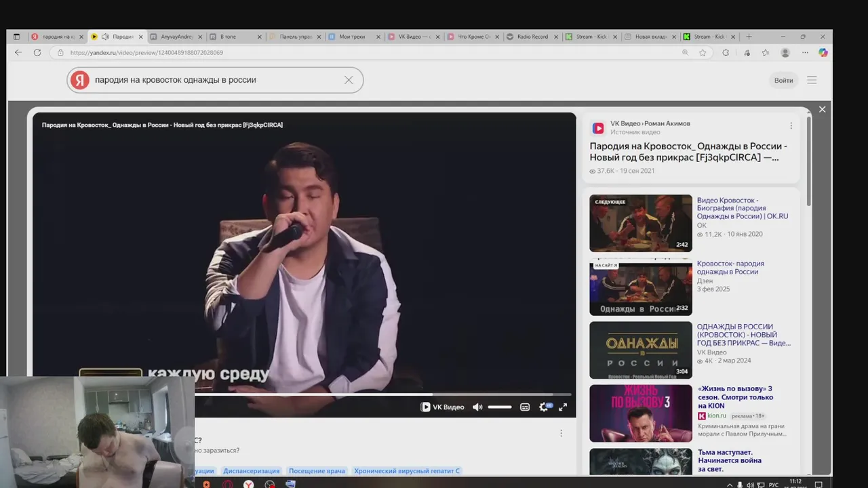The width and height of the screenshot is (868, 488).
Task: Play the Однажды в России thumbnail 3:04
Action: (641, 350)
